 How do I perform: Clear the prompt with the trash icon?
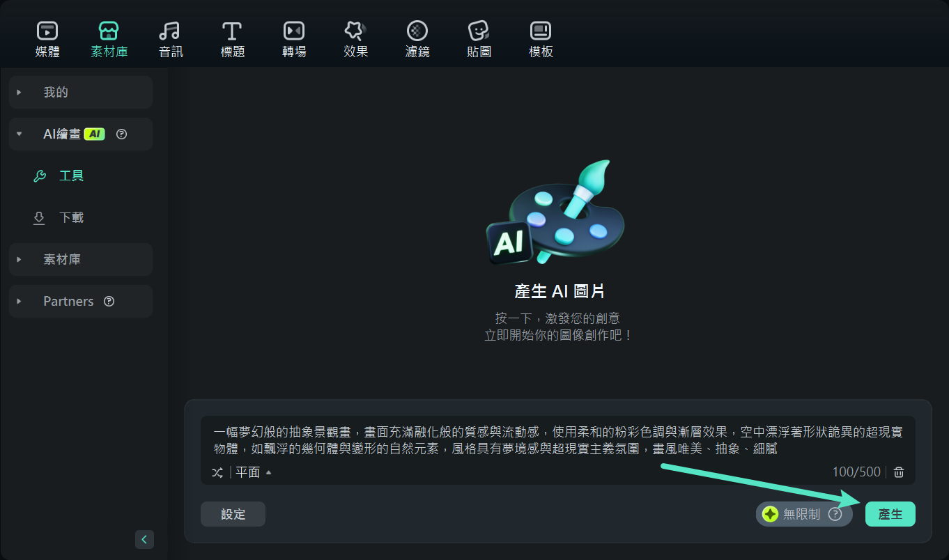[899, 472]
